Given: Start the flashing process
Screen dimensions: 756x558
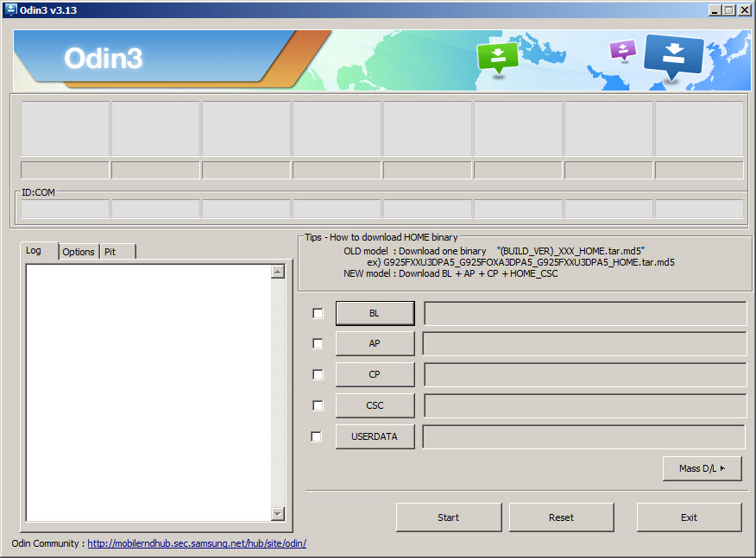Looking at the screenshot, I should pos(449,517).
